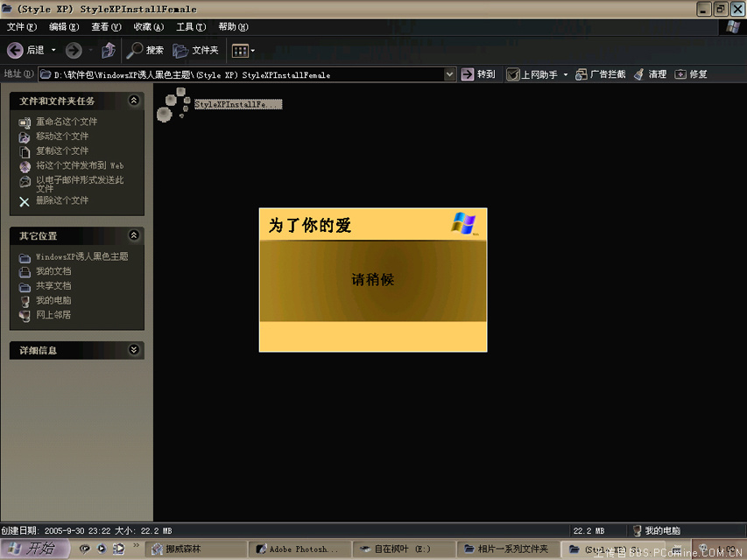Click the 删除这个文件 link

(61, 200)
